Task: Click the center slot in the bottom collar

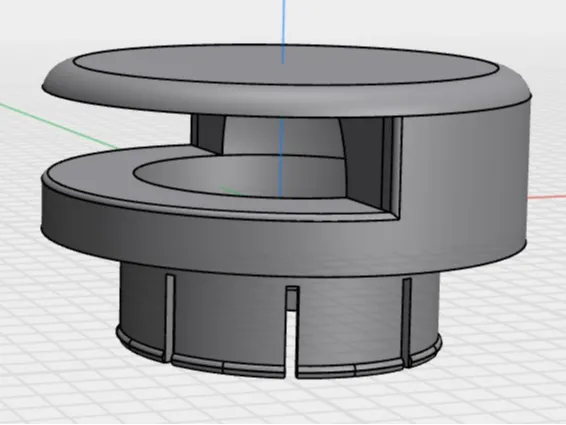Action: [x=291, y=343]
